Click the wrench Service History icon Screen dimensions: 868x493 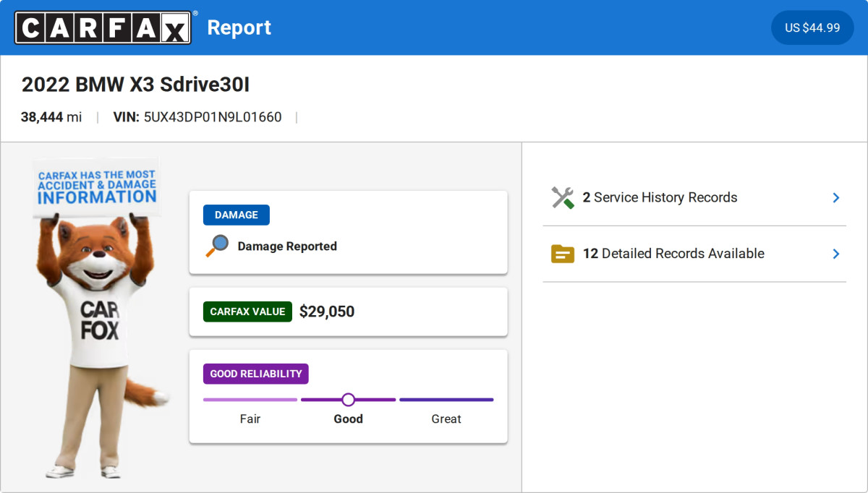[x=562, y=197]
